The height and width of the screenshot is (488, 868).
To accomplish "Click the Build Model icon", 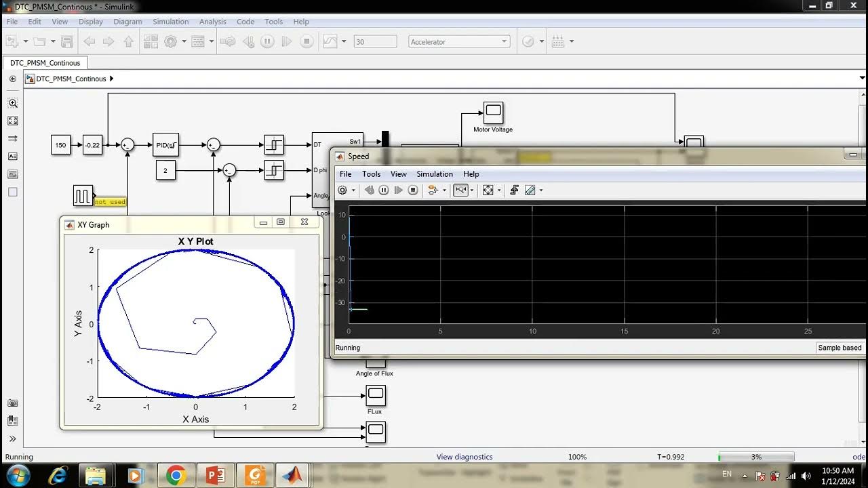I will (x=558, y=41).
